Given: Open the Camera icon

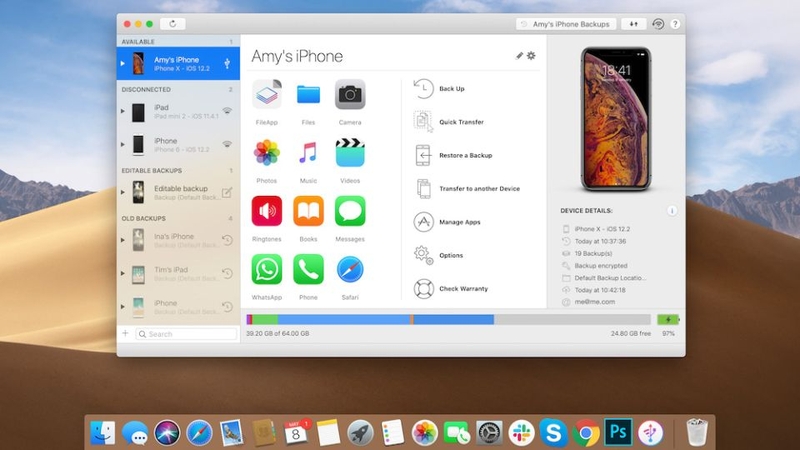Looking at the screenshot, I should [350, 94].
